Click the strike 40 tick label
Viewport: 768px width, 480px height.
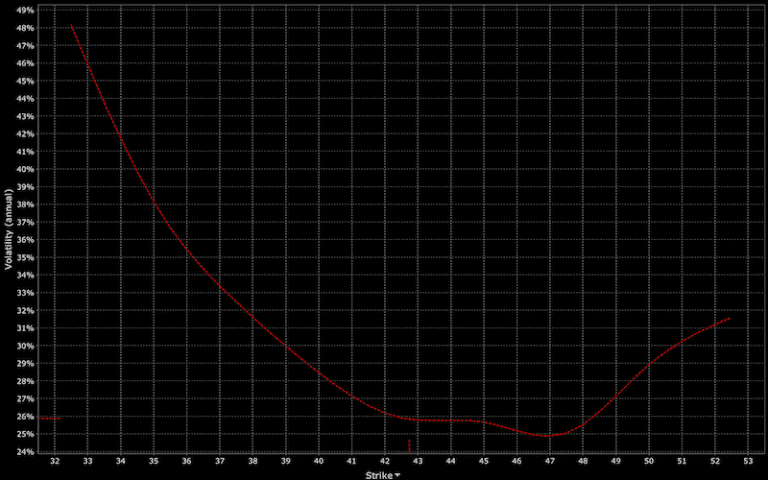pos(319,461)
